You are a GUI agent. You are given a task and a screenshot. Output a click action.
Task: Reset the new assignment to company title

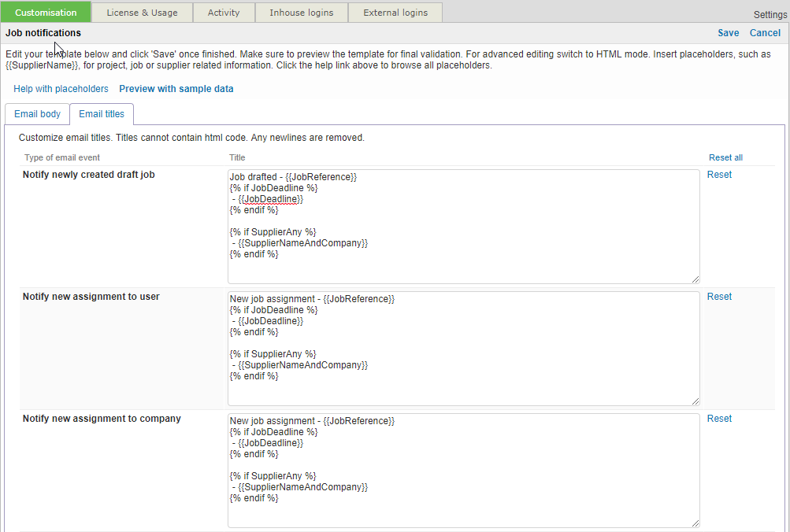[x=719, y=419]
